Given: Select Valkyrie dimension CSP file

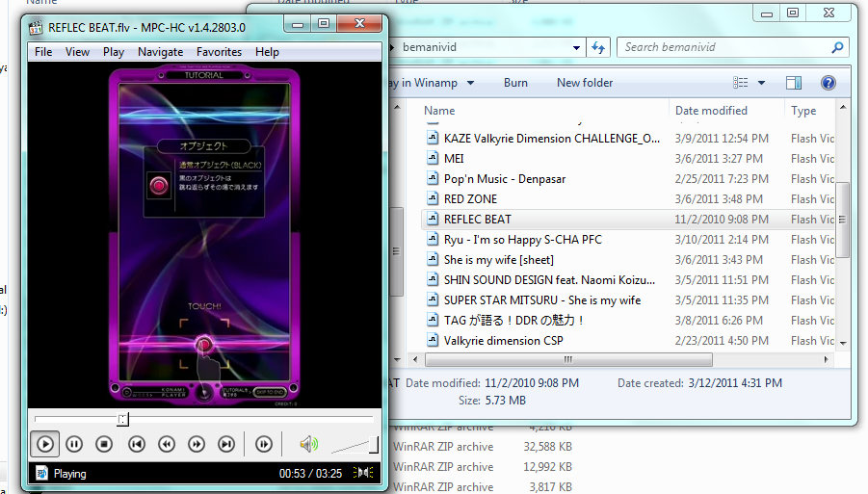Looking at the screenshot, I should point(504,341).
